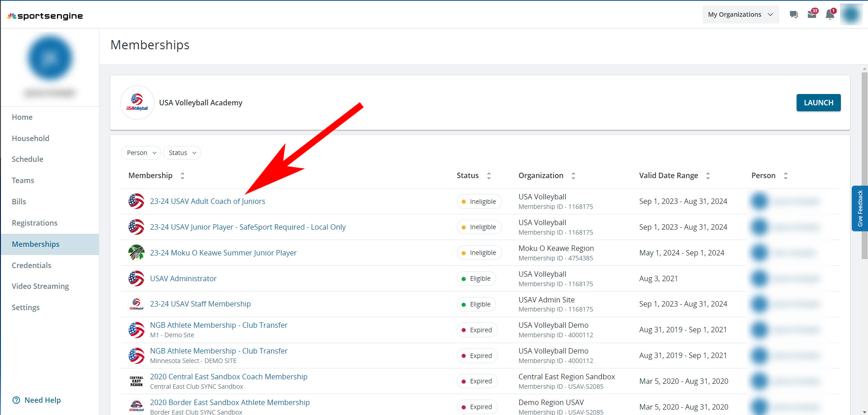Sort table by Membership column
This screenshot has height=415, width=868.
(183, 176)
